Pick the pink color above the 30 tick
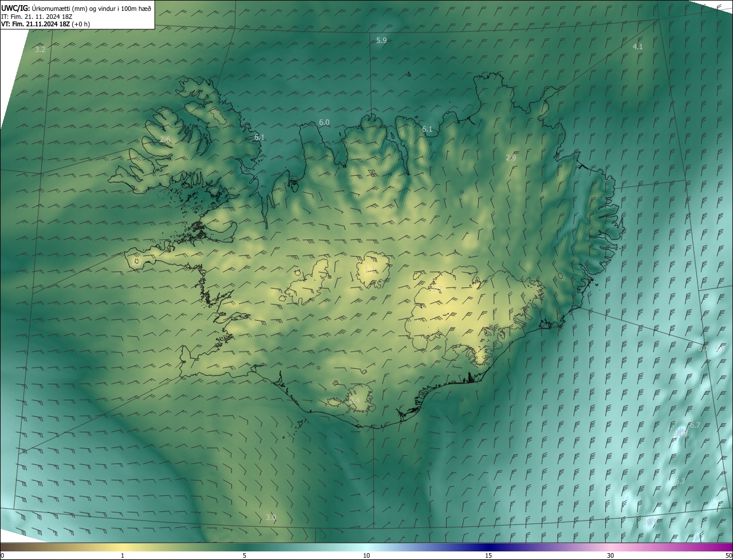Viewport: 733px width, 560px height. tap(610, 547)
